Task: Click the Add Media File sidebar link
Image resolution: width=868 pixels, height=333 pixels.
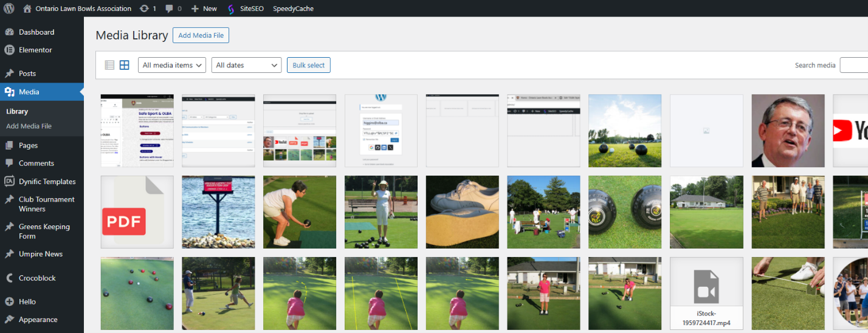Action: [29, 126]
